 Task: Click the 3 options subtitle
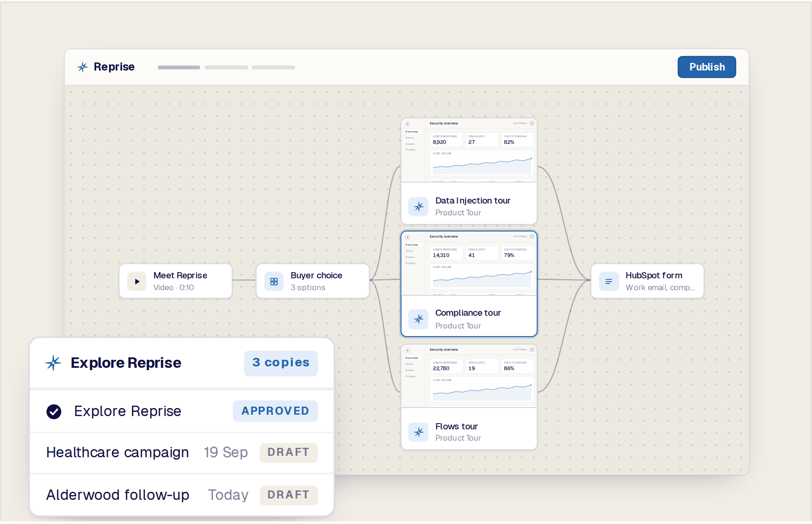pos(308,287)
